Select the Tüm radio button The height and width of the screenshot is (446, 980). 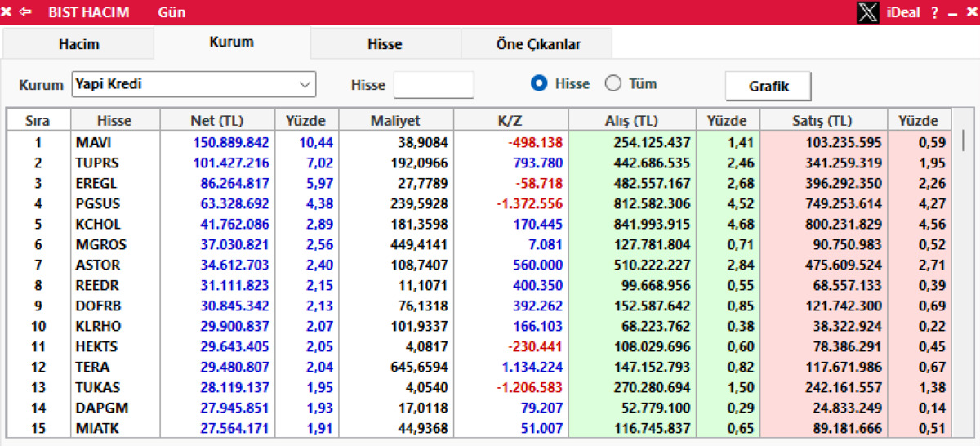coord(613,83)
